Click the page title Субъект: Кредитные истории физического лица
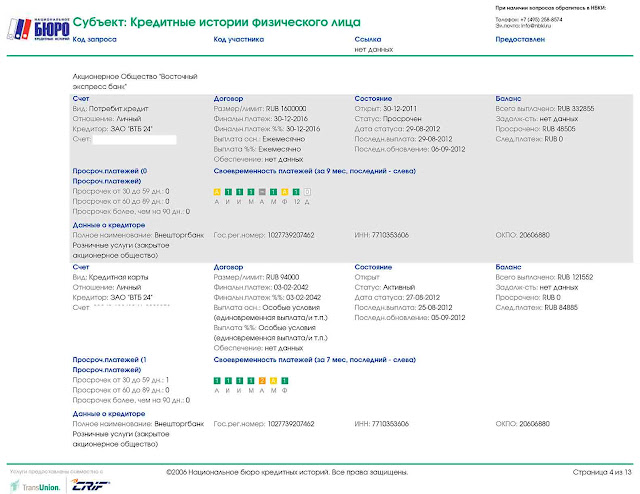Viewport: 640px width, 494px height. pos(216,22)
